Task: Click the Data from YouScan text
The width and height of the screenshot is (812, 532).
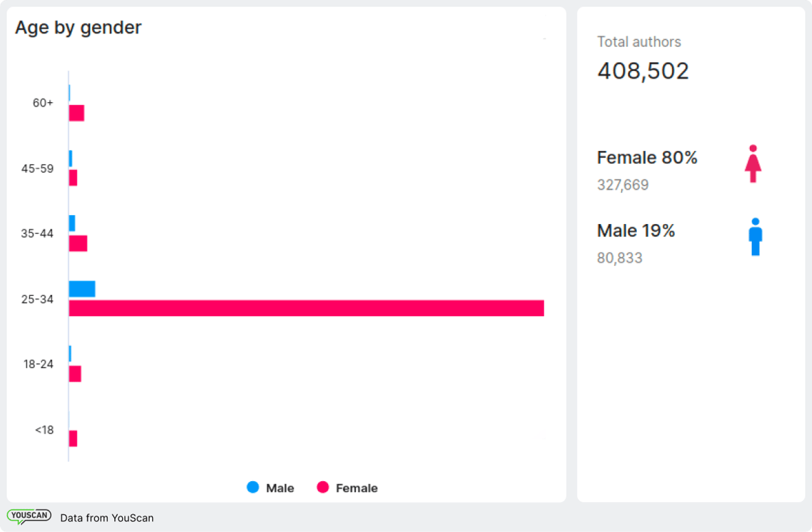Action: point(107,518)
